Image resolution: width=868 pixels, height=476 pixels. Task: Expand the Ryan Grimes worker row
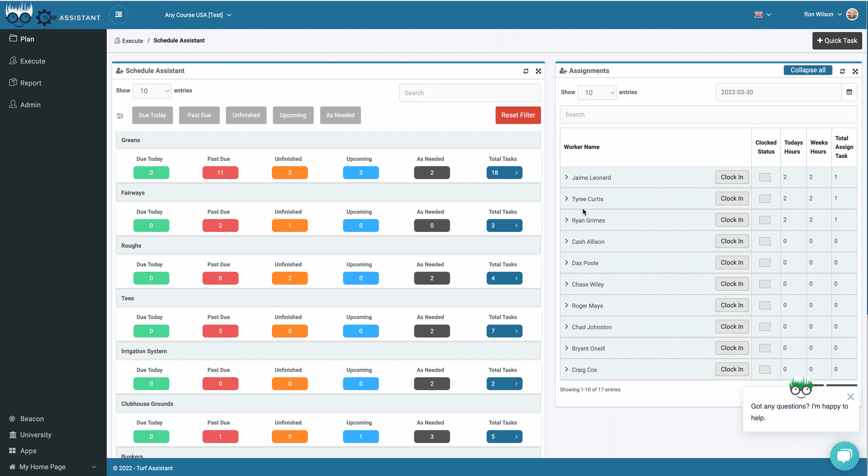tap(566, 220)
